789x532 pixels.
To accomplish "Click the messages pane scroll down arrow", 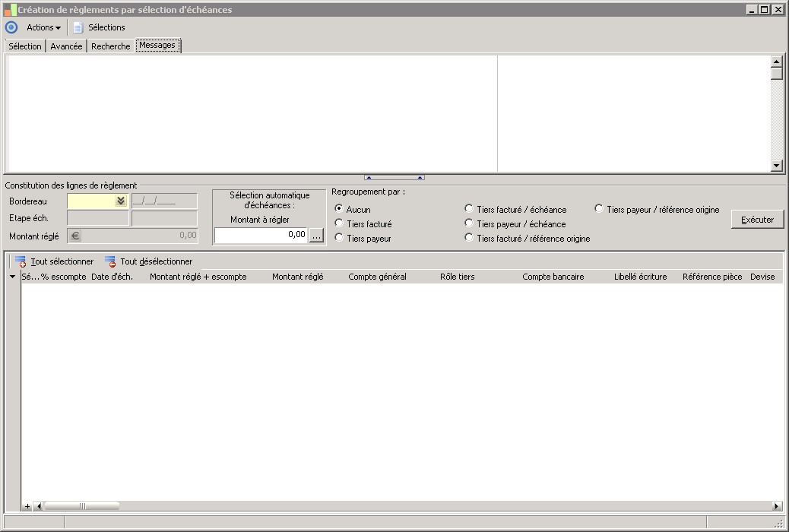I will pos(776,165).
